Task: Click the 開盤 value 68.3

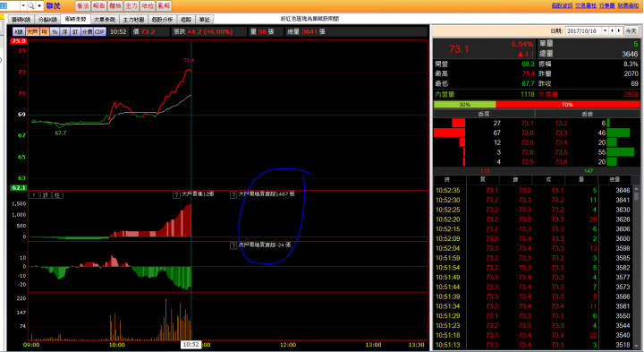Action: tap(528, 64)
